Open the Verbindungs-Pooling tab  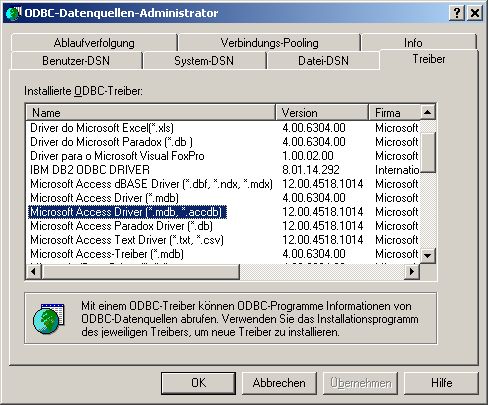tap(269, 43)
